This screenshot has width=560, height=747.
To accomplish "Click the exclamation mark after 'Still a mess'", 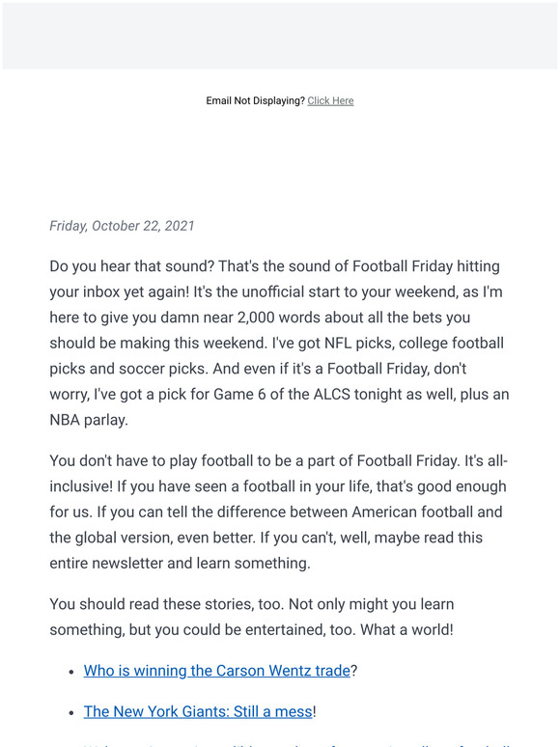I will [x=315, y=711].
